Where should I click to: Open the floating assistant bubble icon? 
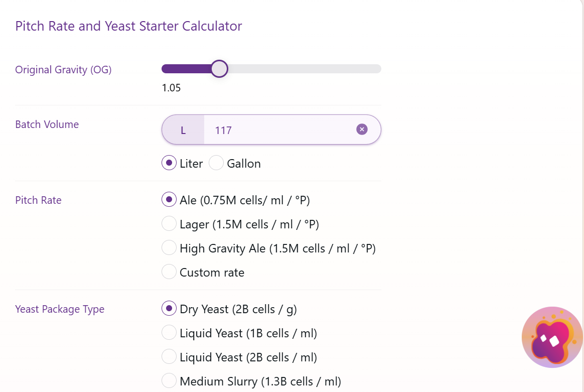tap(552, 337)
